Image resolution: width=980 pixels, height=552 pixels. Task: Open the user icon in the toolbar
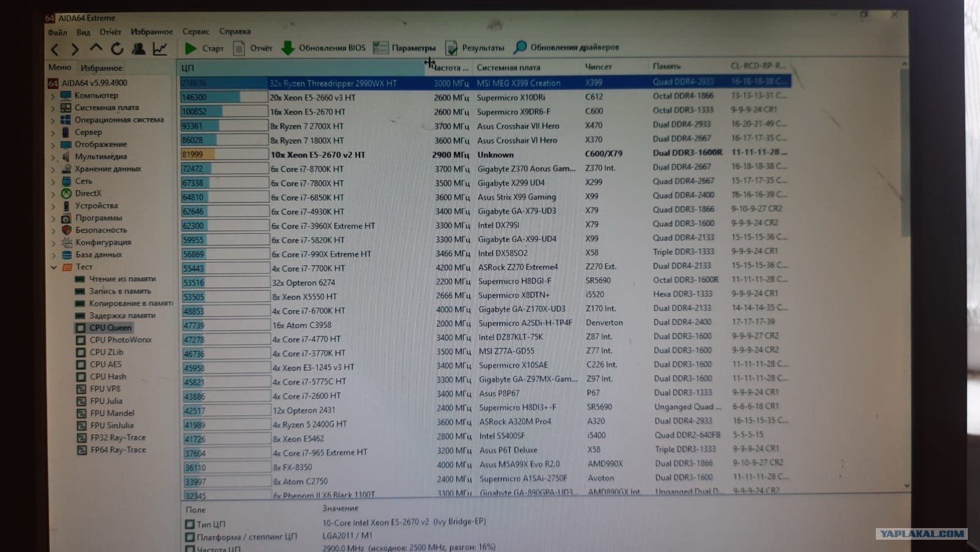tap(138, 48)
